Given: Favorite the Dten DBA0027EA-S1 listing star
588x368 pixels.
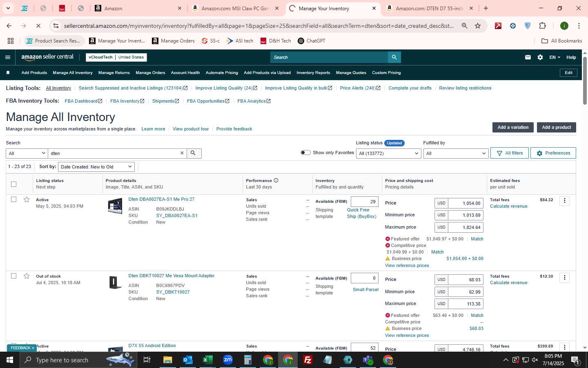Looking at the screenshot, I should click(x=27, y=200).
